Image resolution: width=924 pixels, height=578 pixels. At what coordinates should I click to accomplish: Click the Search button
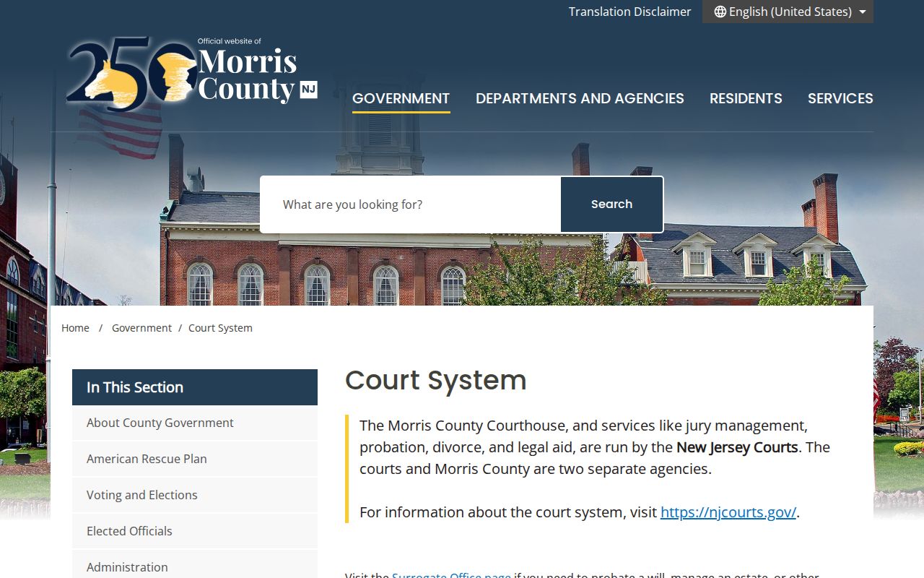coord(611,204)
